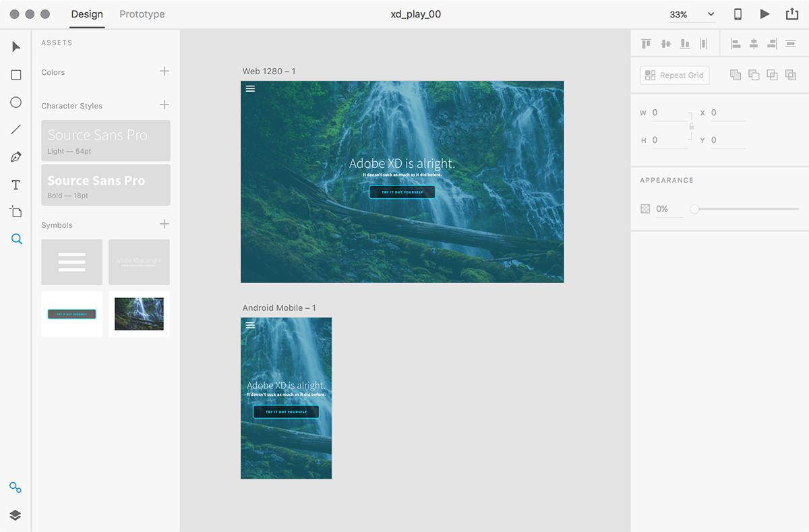Click the Share export icon
This screenshot has height=532, width=809.
point(791,13)
